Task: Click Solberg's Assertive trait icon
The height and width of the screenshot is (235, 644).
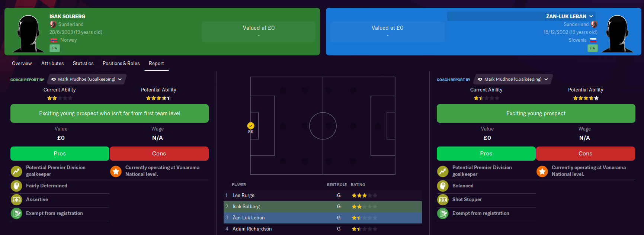Action: click(16, 200)
